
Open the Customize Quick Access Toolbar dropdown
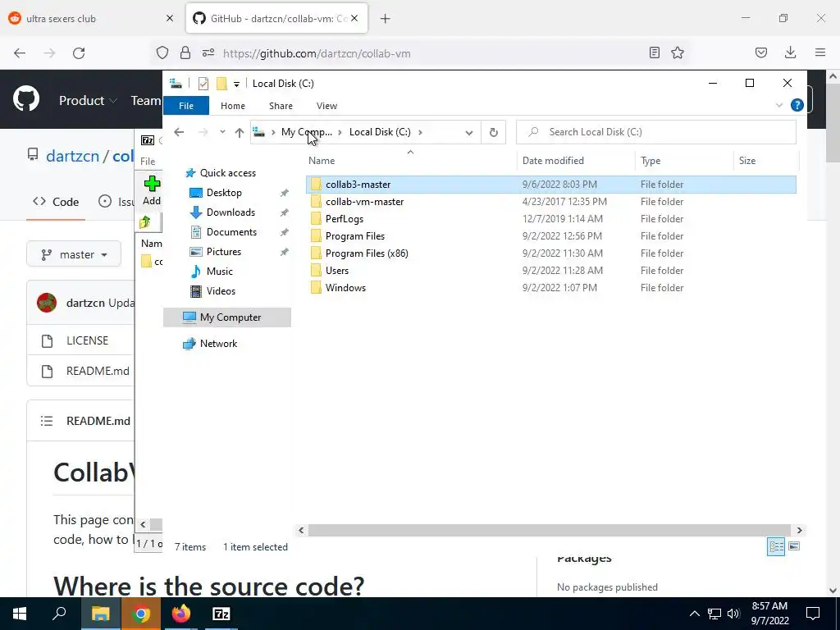236,84
